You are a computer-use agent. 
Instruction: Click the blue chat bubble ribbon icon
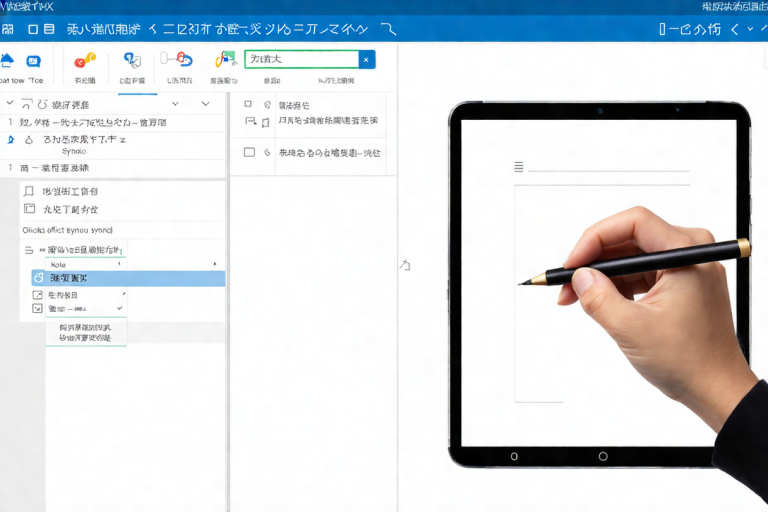[x=34, y=60]
